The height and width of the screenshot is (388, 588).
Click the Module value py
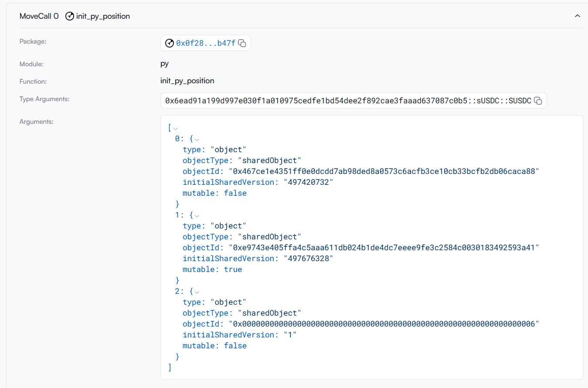pos(164,64)
